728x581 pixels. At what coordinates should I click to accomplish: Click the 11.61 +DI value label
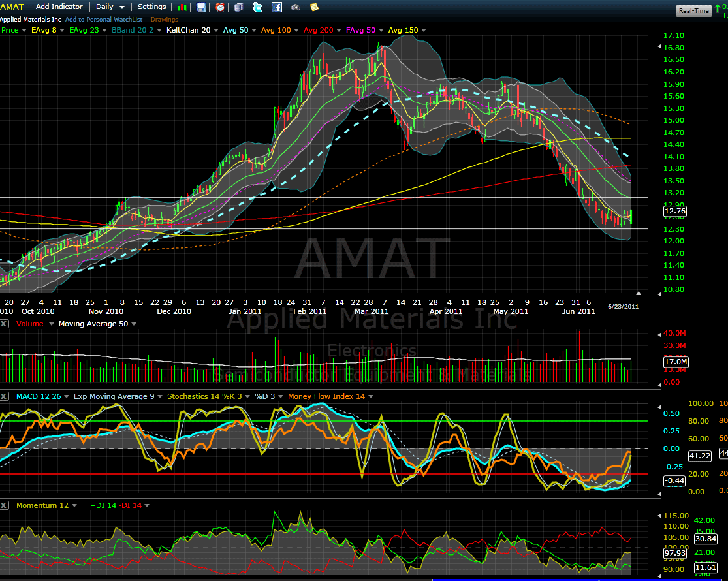pyautogui.click(x=705, y=567)
